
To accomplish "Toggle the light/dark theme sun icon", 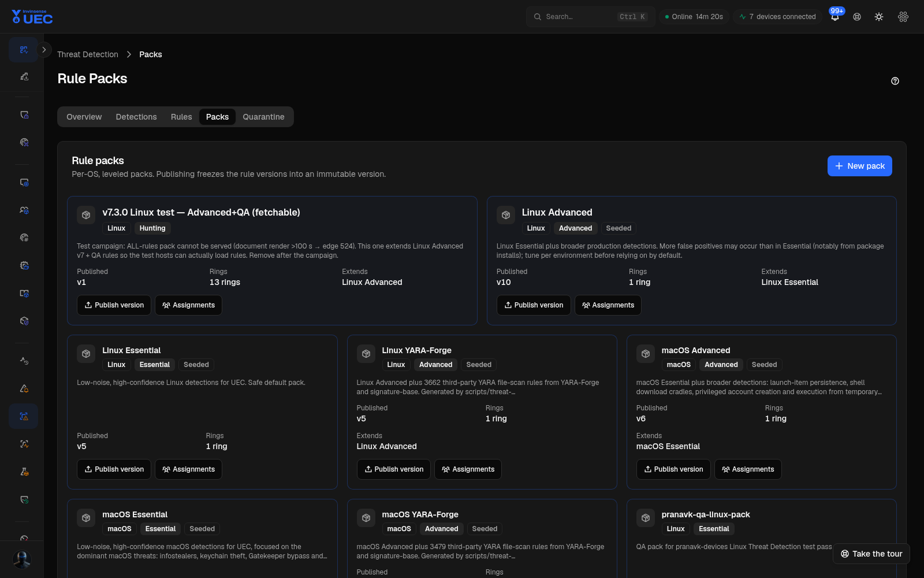I will point(879,17).
